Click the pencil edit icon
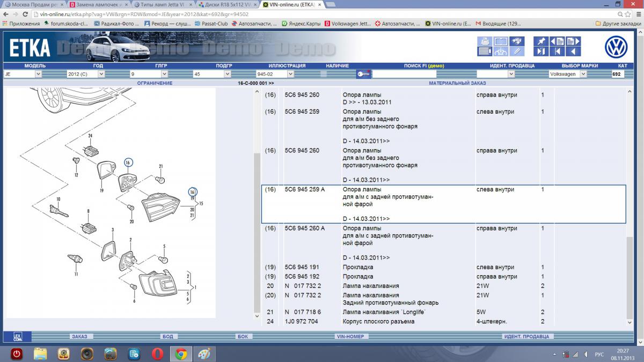Viewport: 644px width, 362px height. [516, 51]
